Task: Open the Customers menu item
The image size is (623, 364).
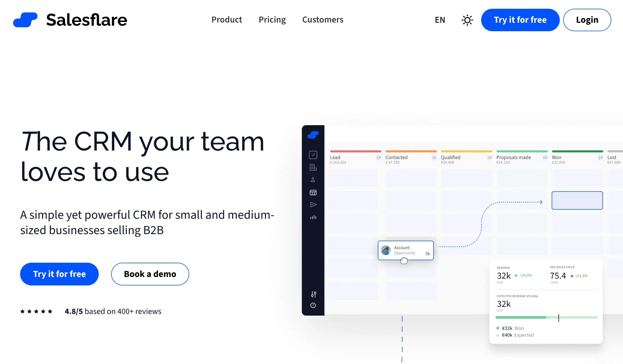Action: [323, 20]
